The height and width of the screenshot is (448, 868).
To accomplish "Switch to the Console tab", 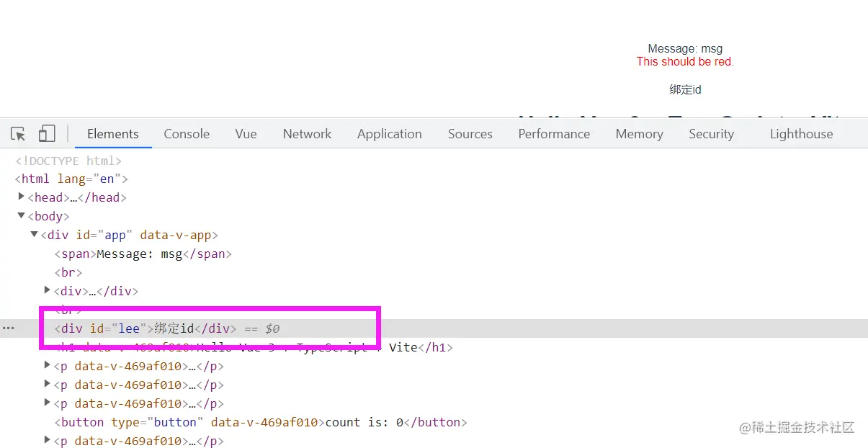I will 187,134.
